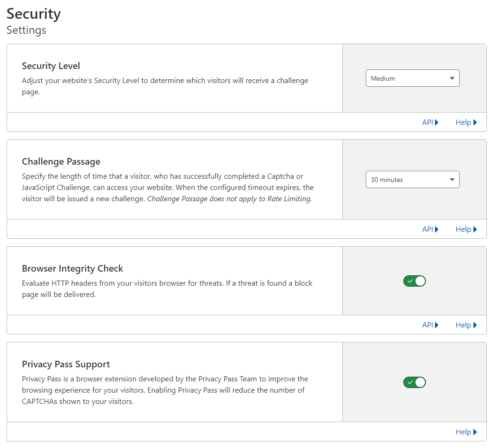Open the API link under Security Level

pyautogui.click(x=427, y=122)
